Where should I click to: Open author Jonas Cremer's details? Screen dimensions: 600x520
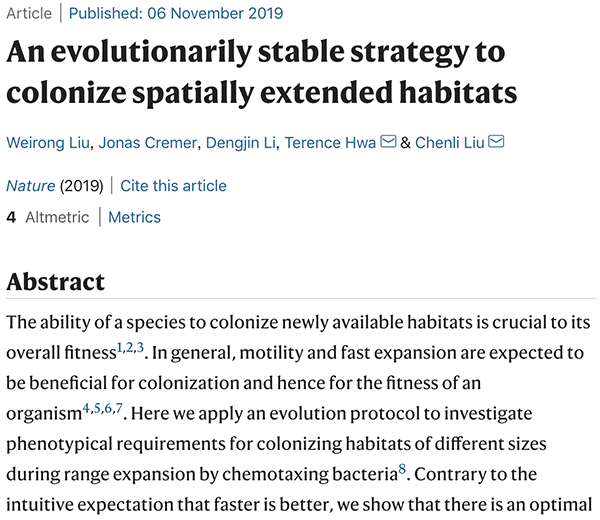click(x=150, y=143)
